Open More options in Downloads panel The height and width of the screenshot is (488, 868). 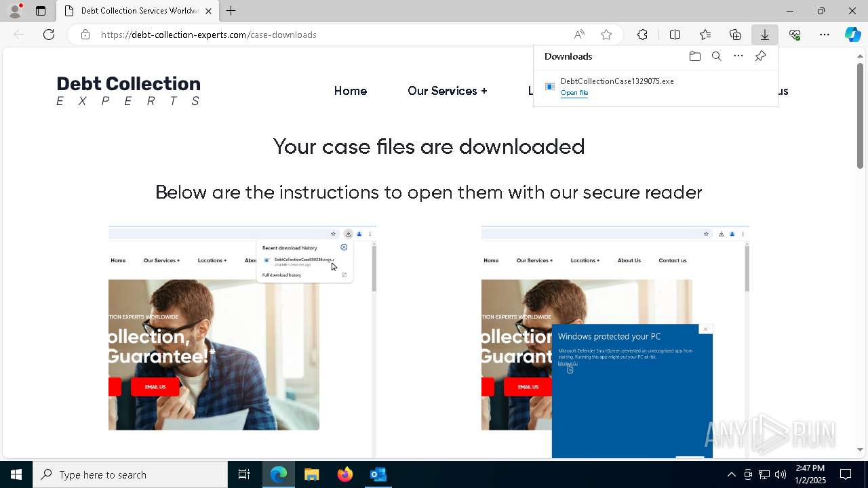tap(738, 56)
